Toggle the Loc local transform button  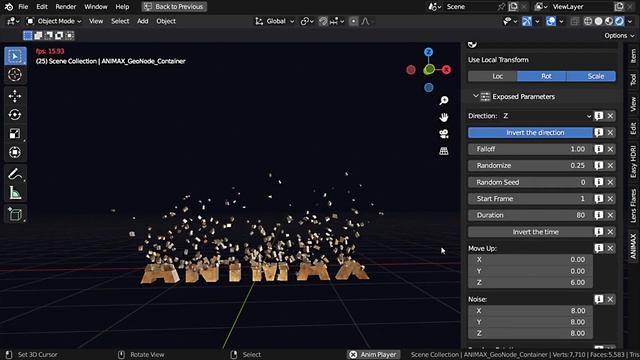493,76
